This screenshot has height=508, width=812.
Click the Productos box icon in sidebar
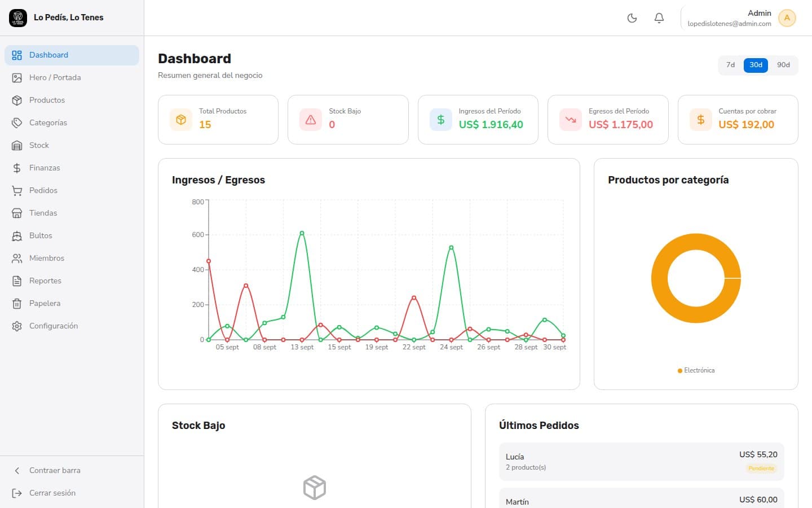click(x=17, y=100)
